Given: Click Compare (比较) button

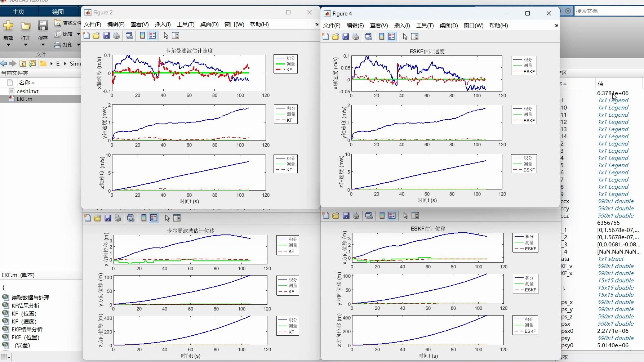Looking at the screenshot, I should (x=63, y=34).
